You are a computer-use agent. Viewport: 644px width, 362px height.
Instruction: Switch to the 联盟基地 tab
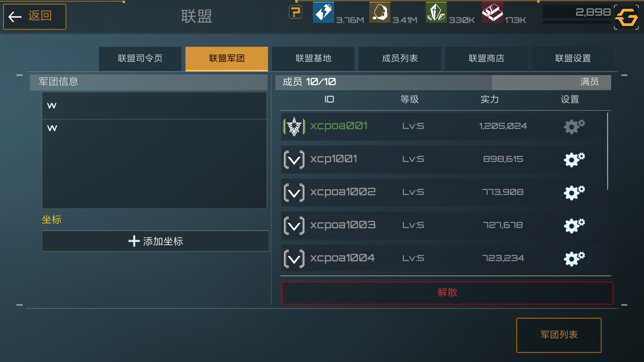tap(313, 59)
